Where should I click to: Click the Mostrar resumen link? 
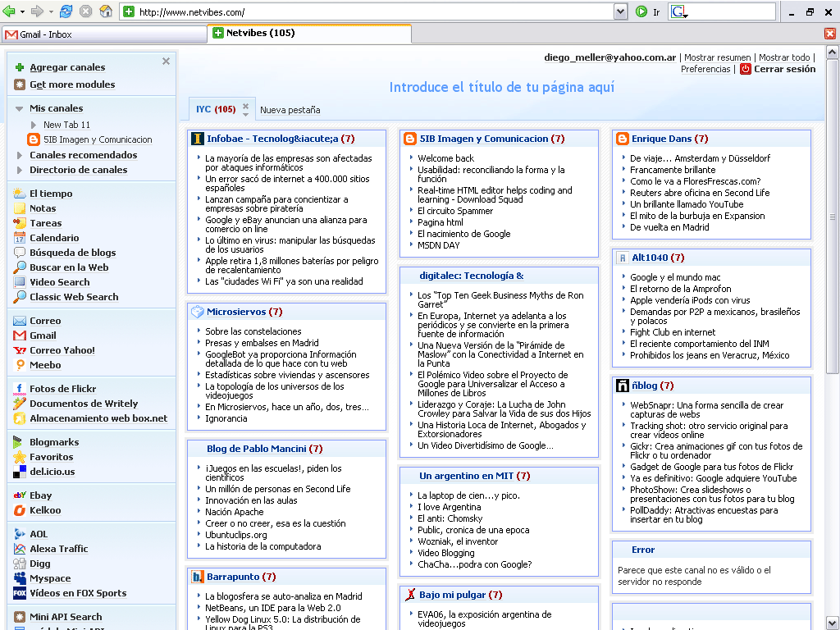[717, 57]
